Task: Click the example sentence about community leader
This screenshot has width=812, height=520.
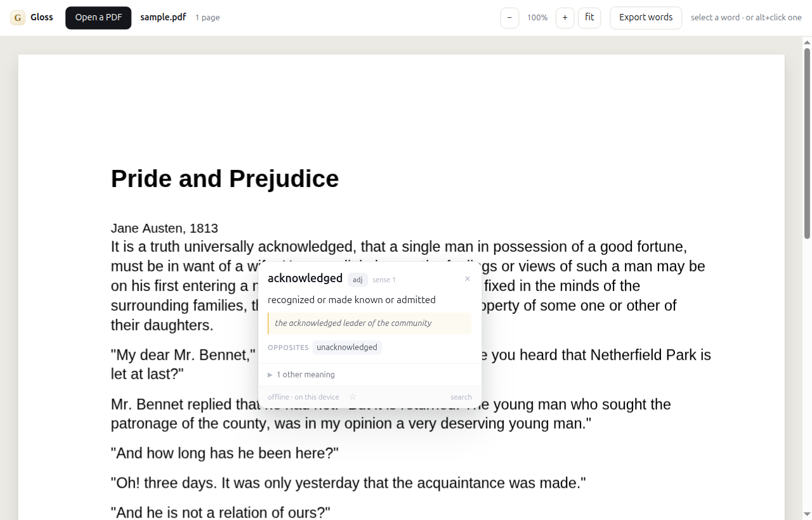Action: (x=370, y=323)
